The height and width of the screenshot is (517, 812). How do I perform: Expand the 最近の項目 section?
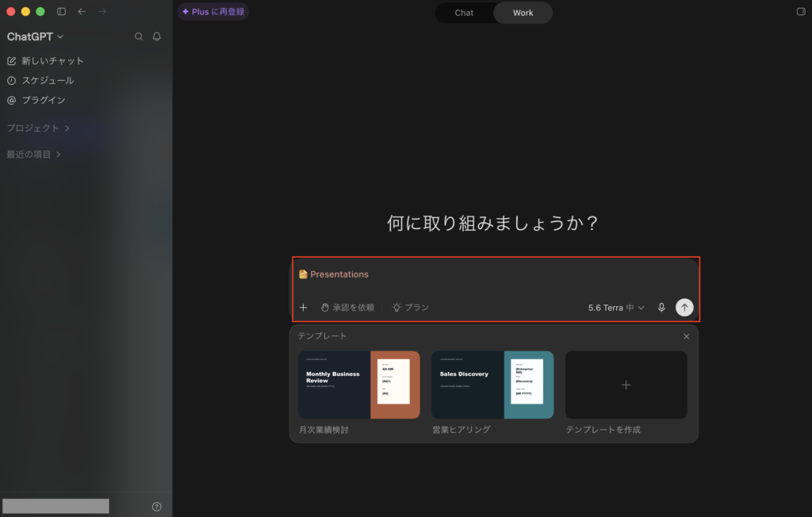33,155
